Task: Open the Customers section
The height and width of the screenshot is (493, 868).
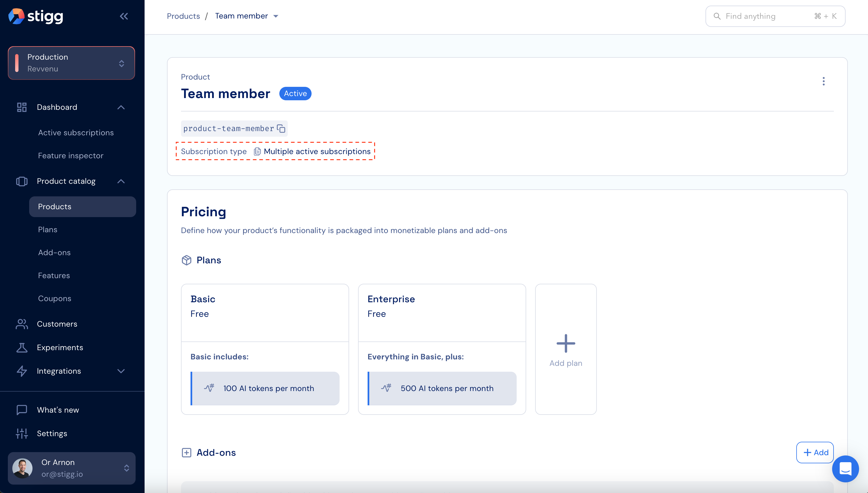Action: [x=57, y=324]
